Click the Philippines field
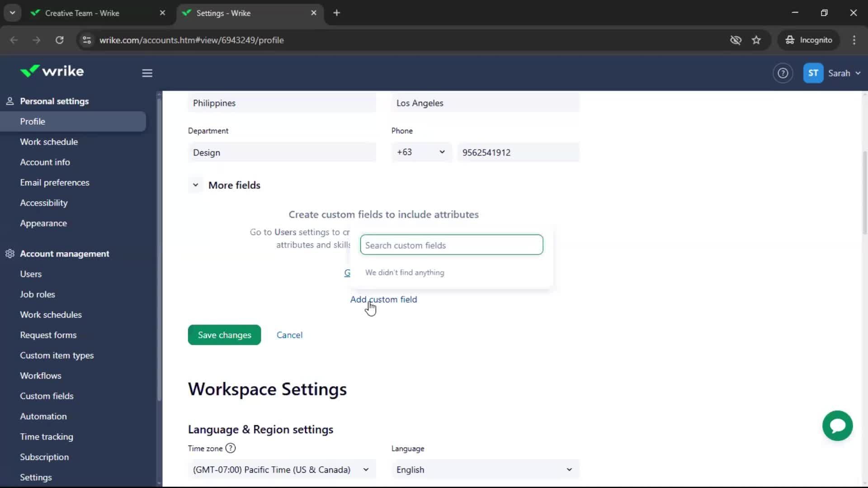This screenshot has width=868, height=488. 282,103
